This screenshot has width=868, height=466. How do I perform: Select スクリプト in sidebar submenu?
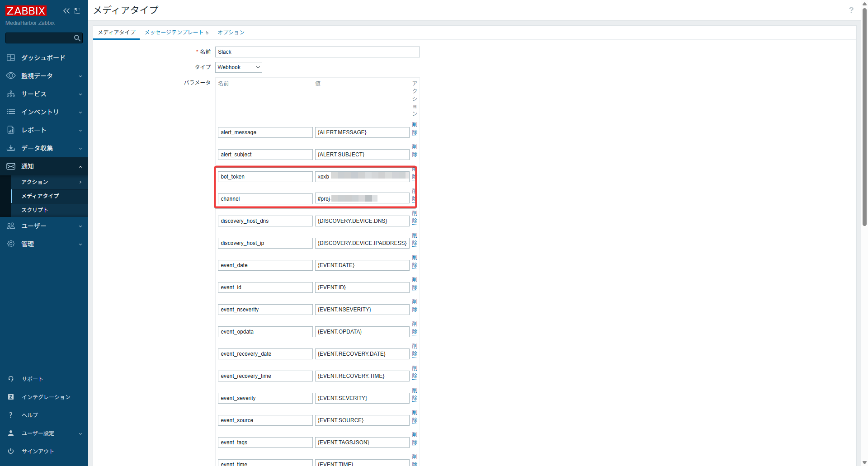click(x=35, y=210)
